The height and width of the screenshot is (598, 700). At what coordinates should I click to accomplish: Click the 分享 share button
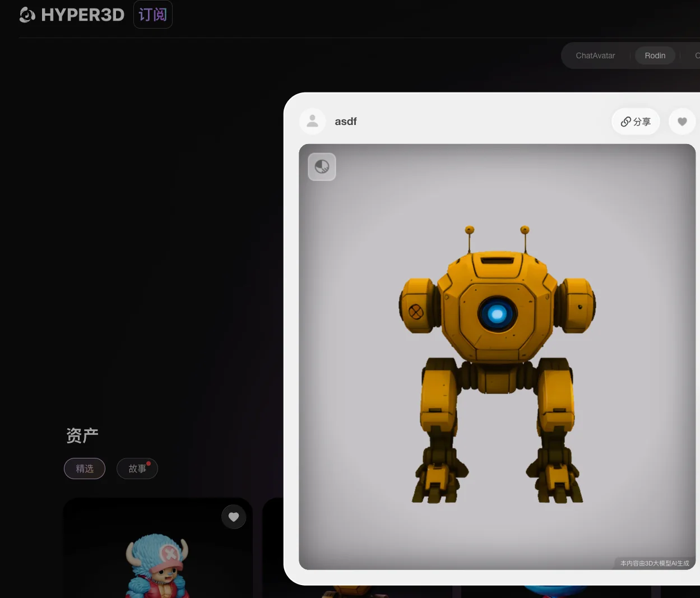point(636,121)
